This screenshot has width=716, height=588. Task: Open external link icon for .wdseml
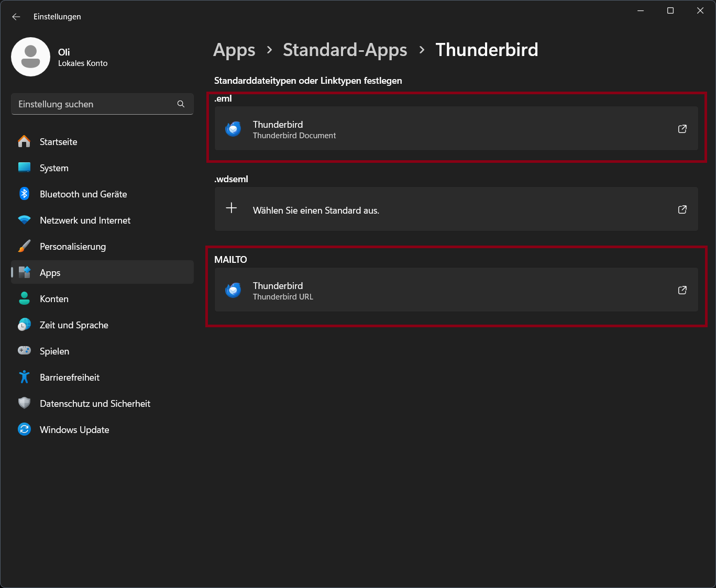click(x=682, y=209)
